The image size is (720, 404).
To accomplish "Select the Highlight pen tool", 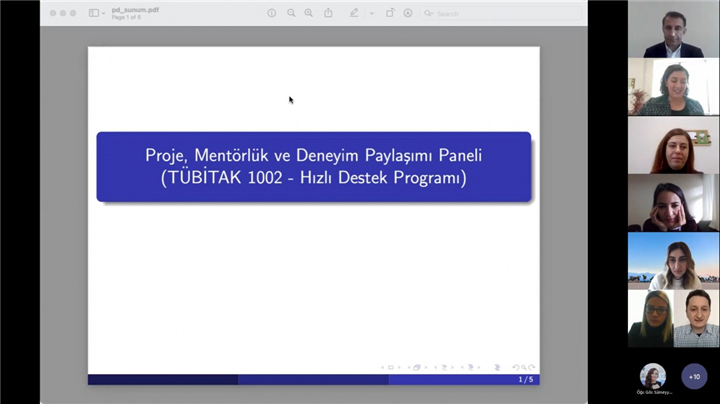I will [x=354, y=13].
